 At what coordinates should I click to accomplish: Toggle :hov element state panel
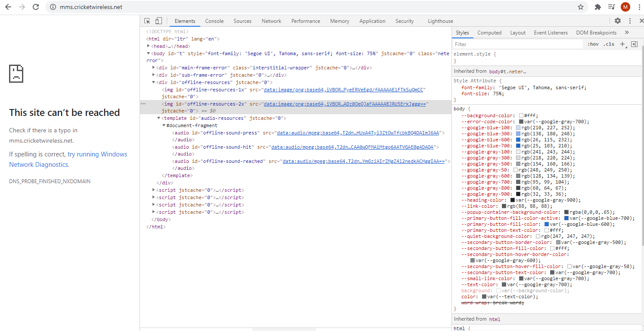(593, 44)
